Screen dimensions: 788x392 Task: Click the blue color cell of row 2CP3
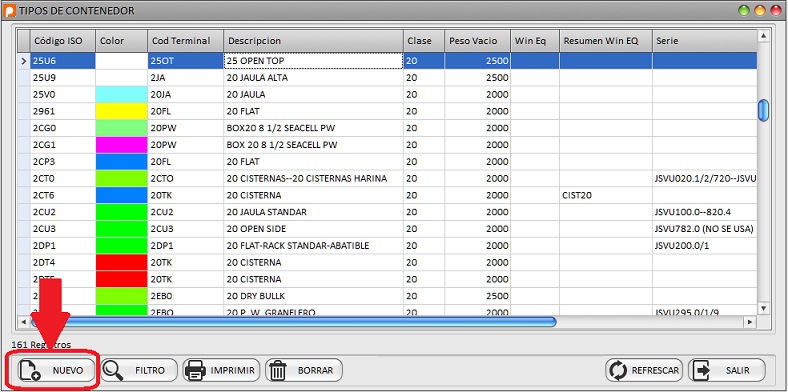point(122,162)
